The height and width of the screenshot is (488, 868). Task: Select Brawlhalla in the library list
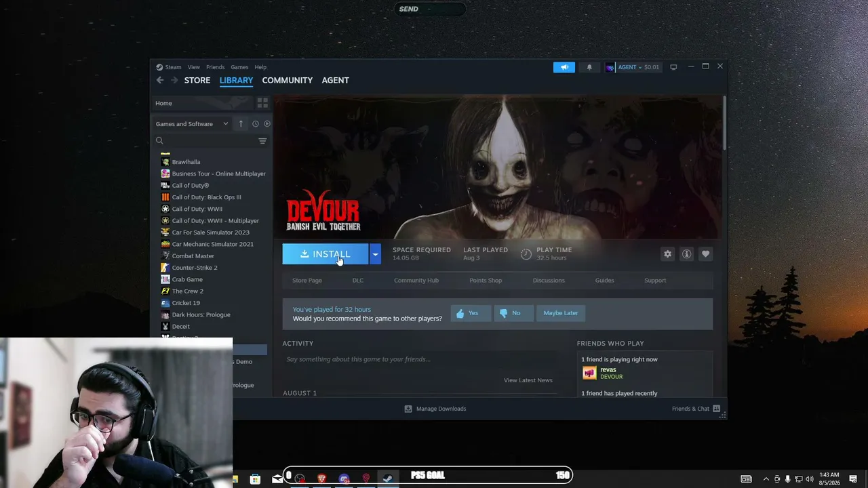tap(186, 162)
